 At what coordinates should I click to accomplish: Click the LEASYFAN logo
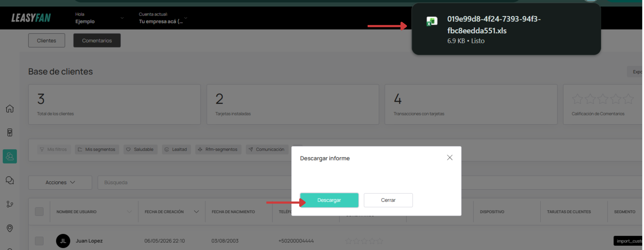pos(31,18)
